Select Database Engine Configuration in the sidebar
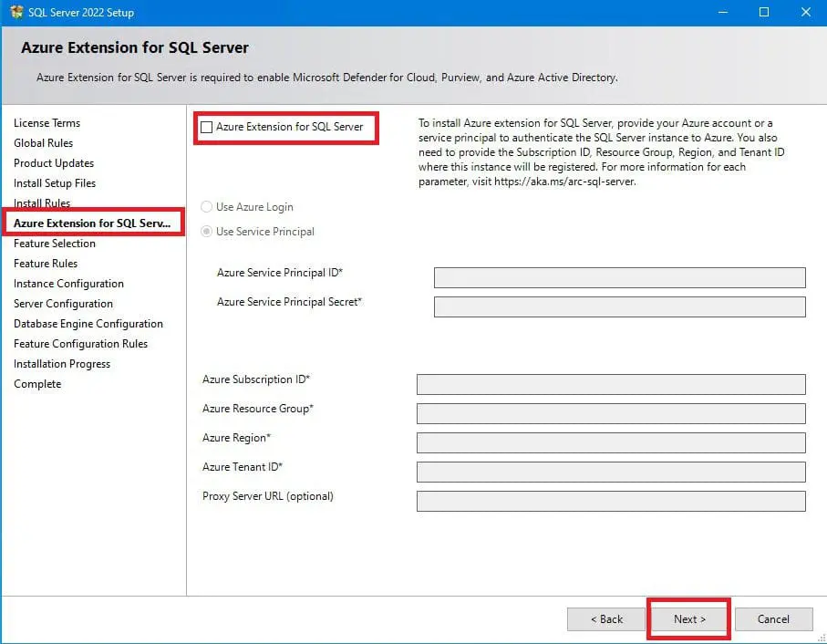This screenshot has height=644, width=827. coord(88,324)
